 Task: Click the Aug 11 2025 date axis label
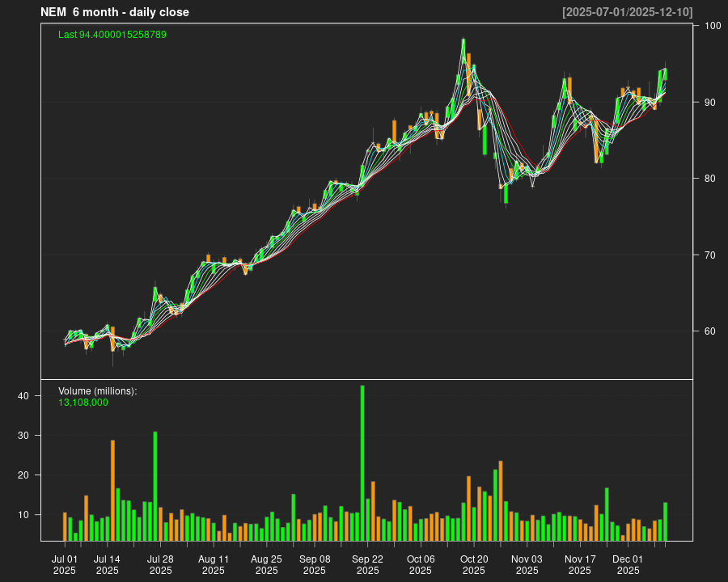214,564
